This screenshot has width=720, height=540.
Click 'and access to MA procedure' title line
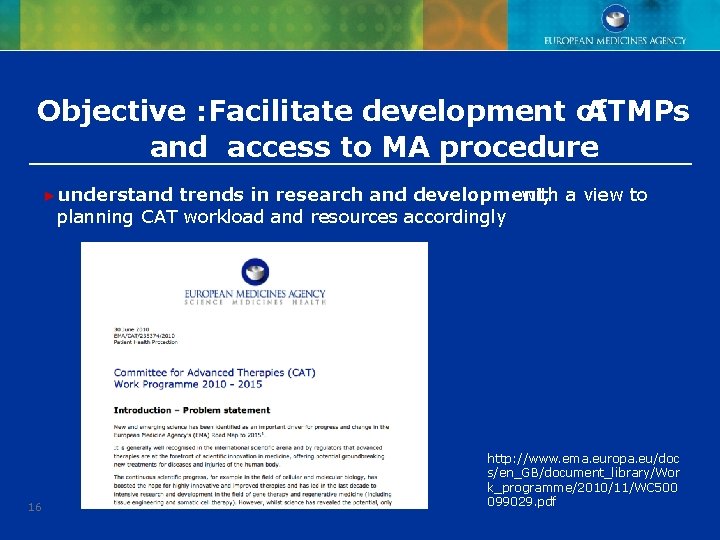374,147
